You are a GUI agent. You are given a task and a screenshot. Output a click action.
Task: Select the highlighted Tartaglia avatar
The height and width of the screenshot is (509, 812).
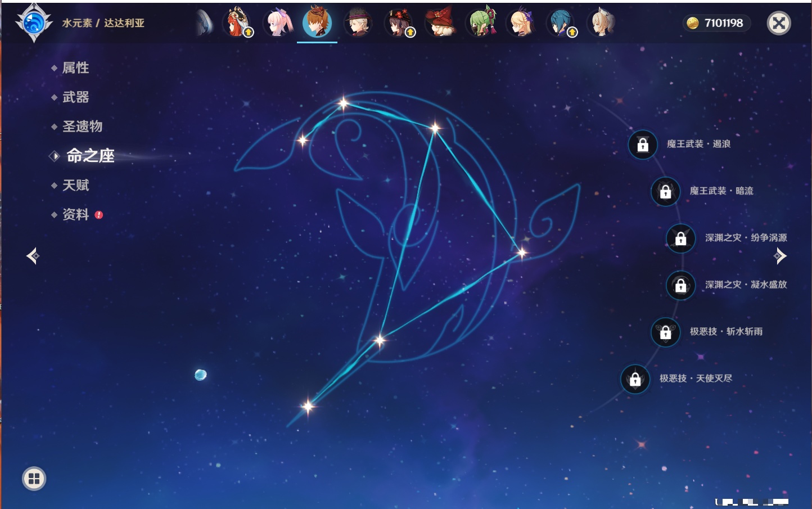click(x=317, y=22)
